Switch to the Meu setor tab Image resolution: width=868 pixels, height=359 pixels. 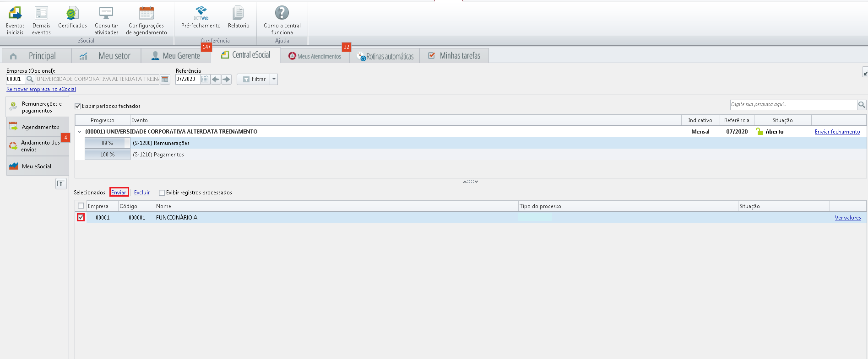click(106, 56)
